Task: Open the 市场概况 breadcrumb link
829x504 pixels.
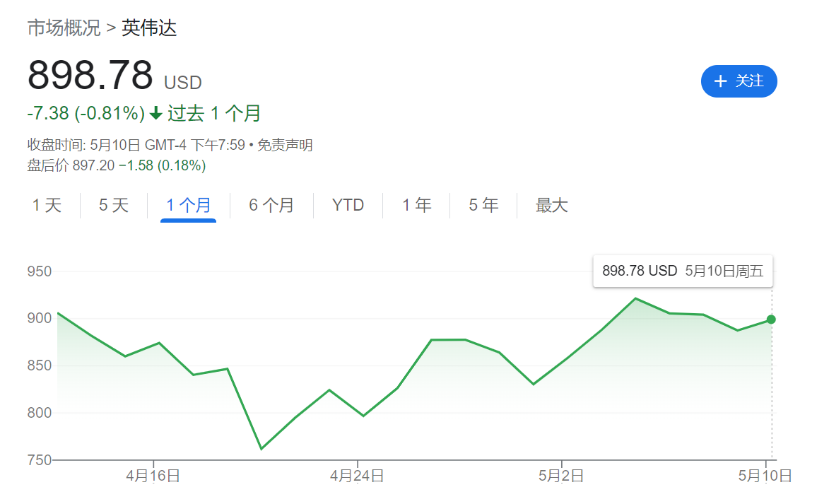Action: [64, 28]
